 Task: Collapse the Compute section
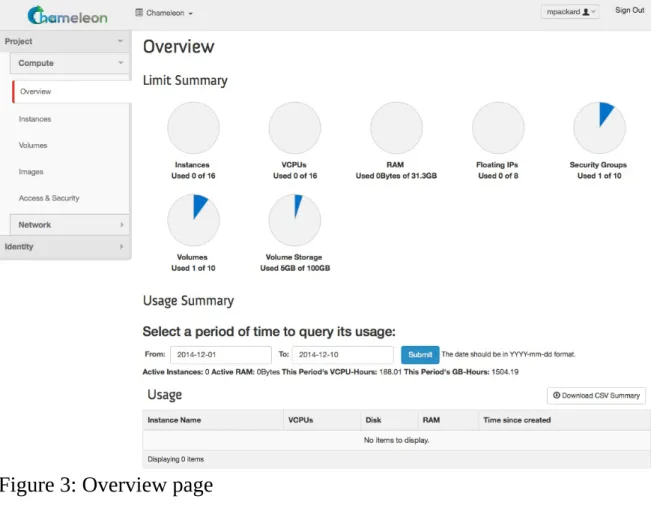70,63
